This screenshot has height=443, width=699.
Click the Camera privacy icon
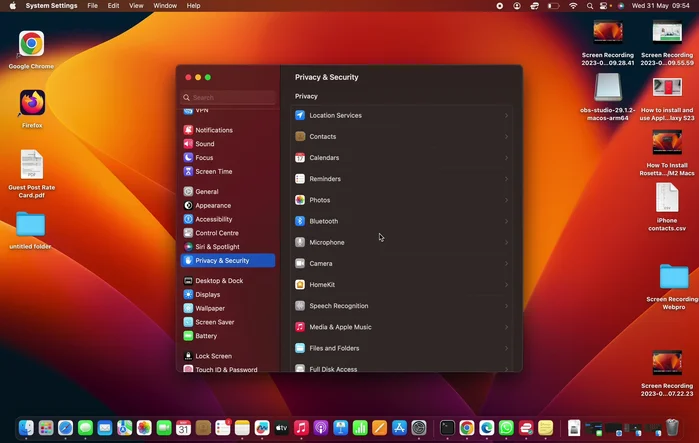point(300,264)
